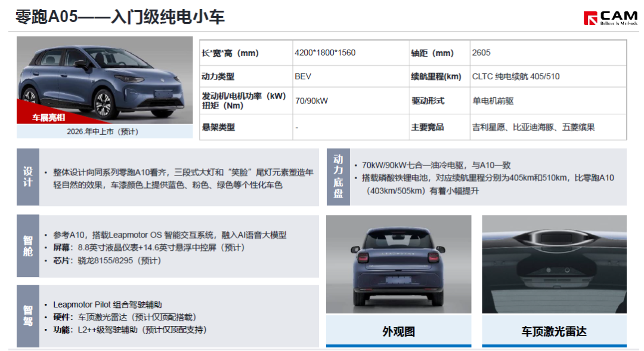Click the 智舱 section side label
644x351 pixels.
[28, 246]
